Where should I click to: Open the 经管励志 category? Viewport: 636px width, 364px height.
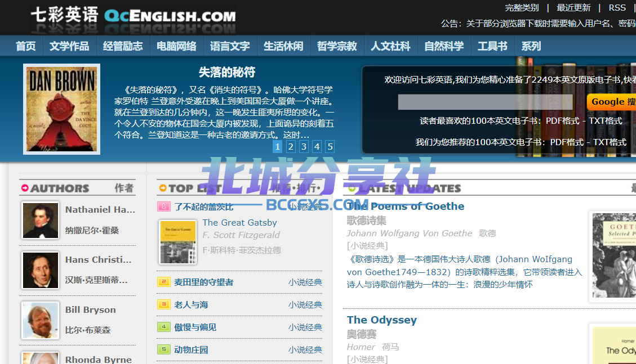coord(123,46)
